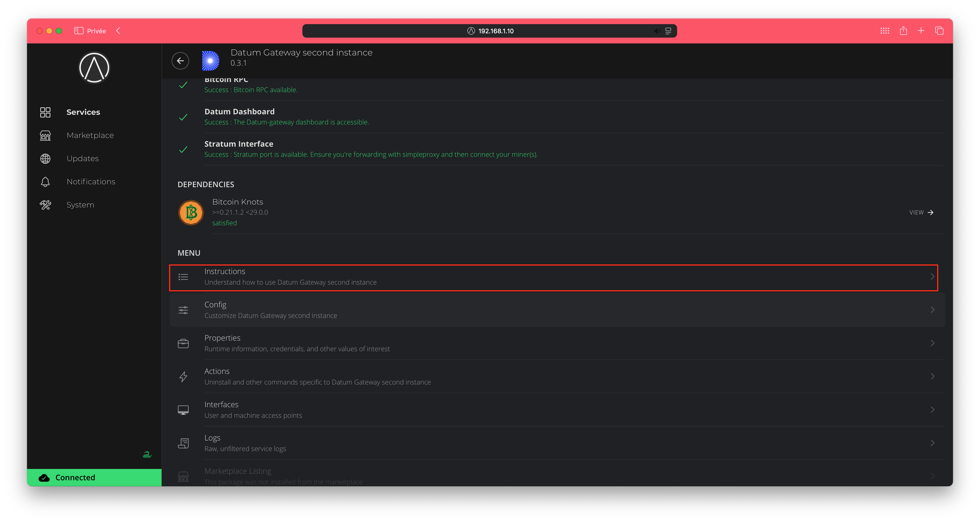Mute audio via address bar speaker icon
This screenshot has height=522, width=980.
tap(657, 31)
